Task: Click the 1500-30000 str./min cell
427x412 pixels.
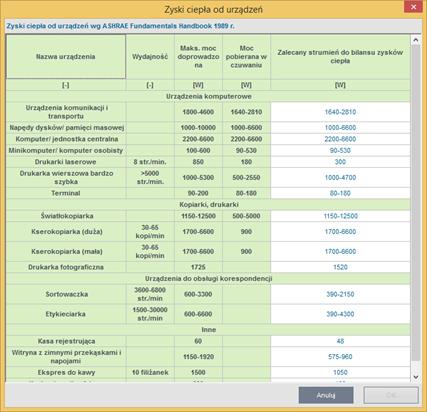Action: 150,314
